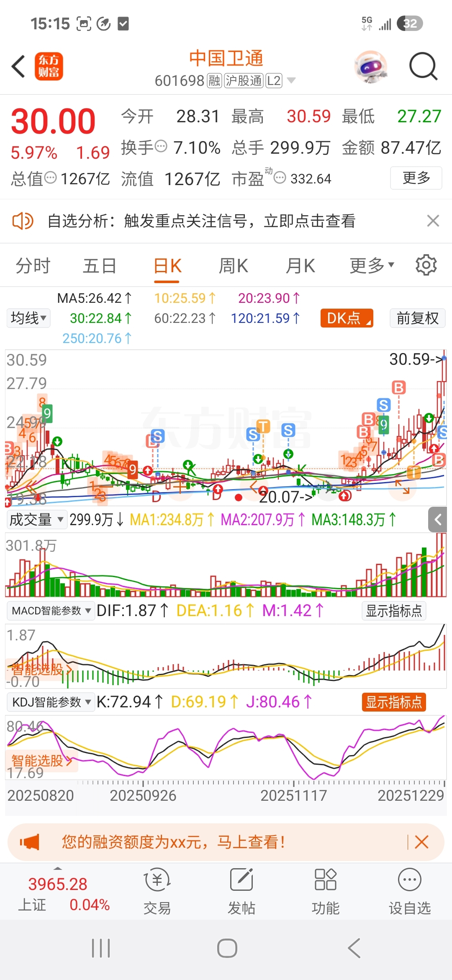Screen dimensions: 452x980
Task: Select the 日K tab
Action: [167, 266]
